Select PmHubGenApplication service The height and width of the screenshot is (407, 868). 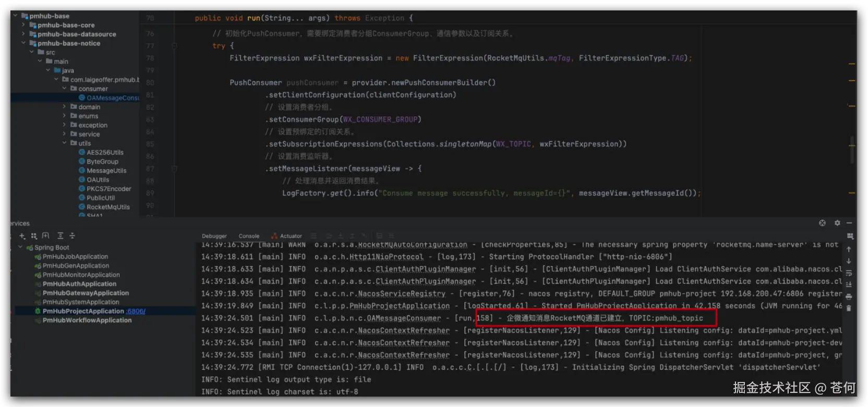76,266
